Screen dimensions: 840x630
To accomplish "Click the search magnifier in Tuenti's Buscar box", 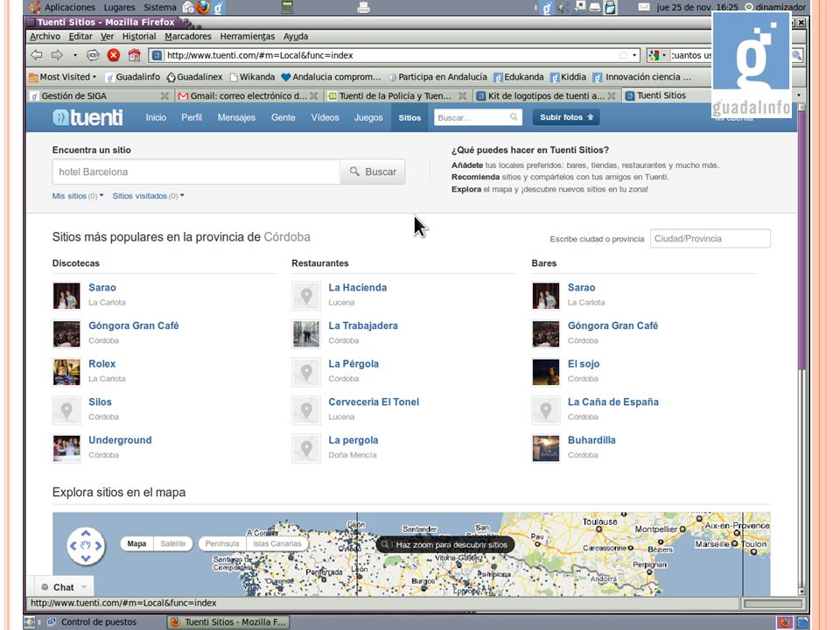I will click(x=514, y=117).
